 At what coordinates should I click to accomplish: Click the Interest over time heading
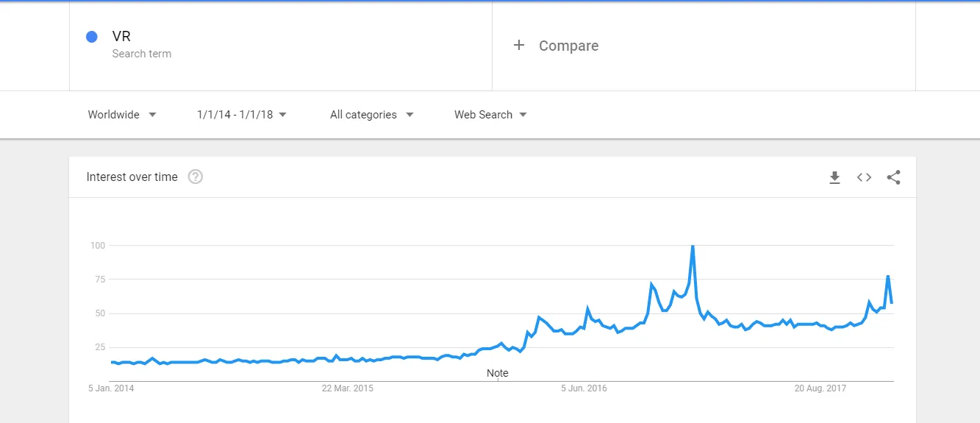coord(132,177)
